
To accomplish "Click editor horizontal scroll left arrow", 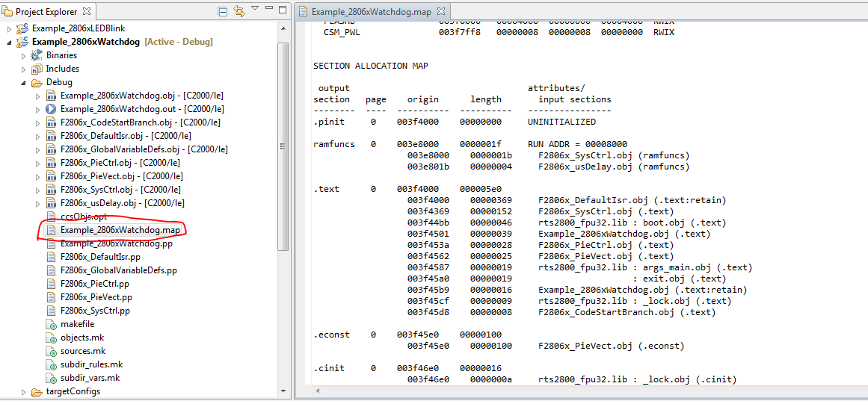I will click(x=318, y=391).
